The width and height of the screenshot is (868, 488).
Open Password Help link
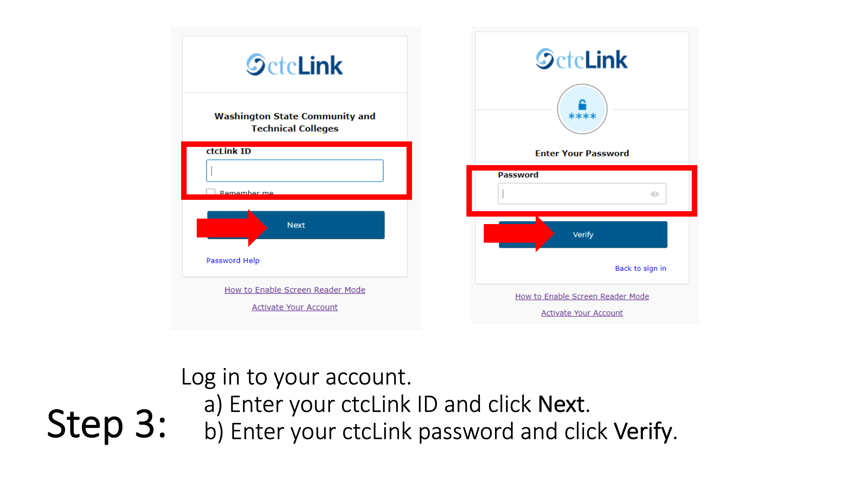point(233,260)
